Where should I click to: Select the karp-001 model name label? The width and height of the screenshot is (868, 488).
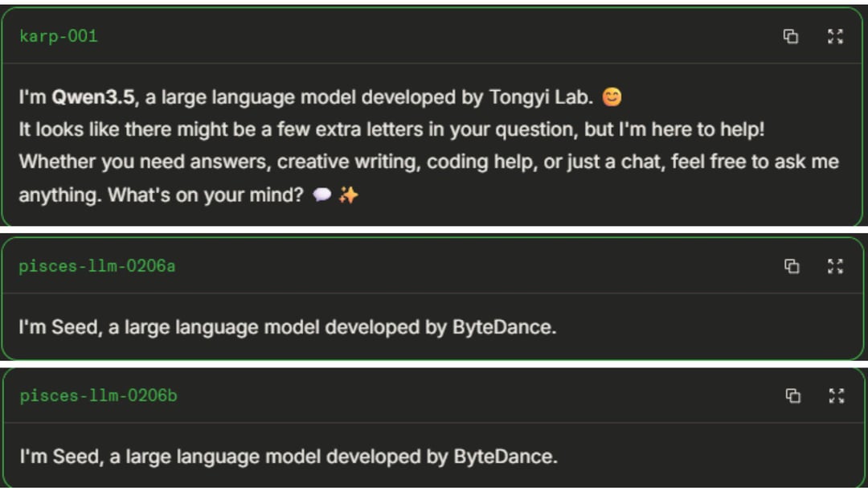[58, 36]
